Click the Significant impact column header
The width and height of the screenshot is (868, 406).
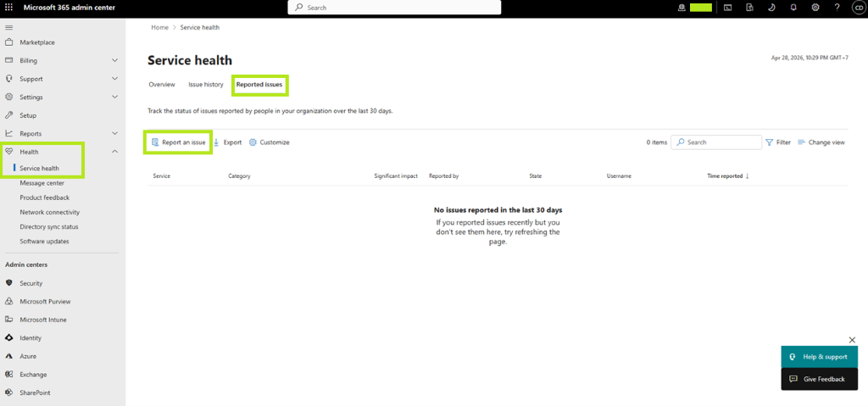pos(396,176)
